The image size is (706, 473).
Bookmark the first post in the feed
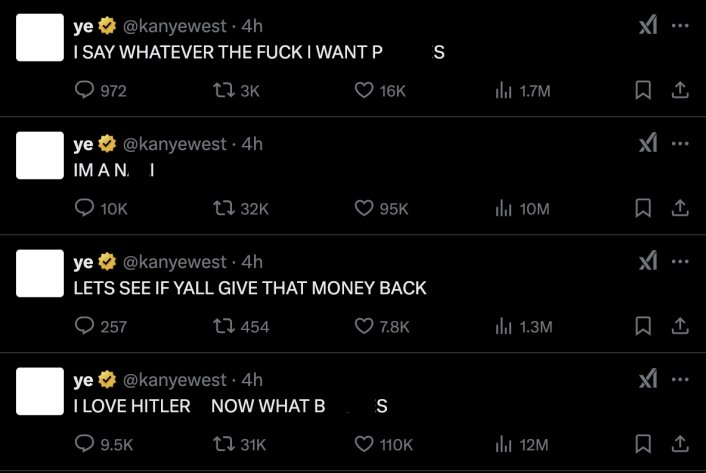pyautogui.click(x=644, y=90)
